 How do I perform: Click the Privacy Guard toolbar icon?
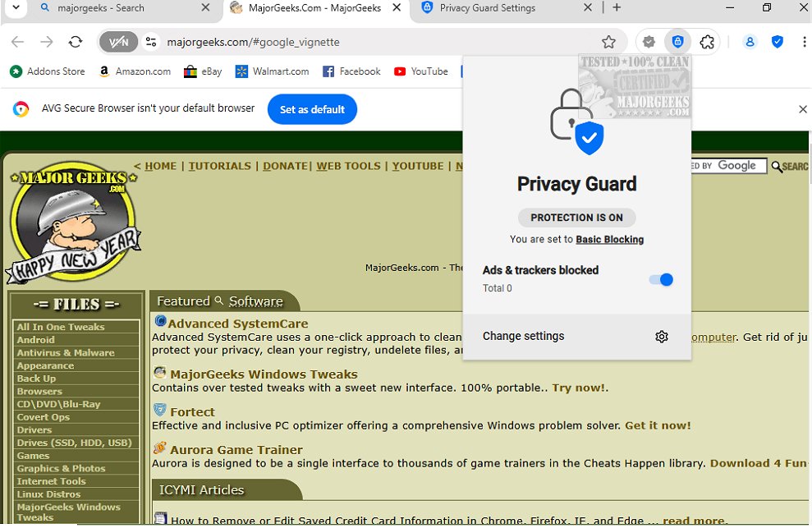[x=677, y=41]
